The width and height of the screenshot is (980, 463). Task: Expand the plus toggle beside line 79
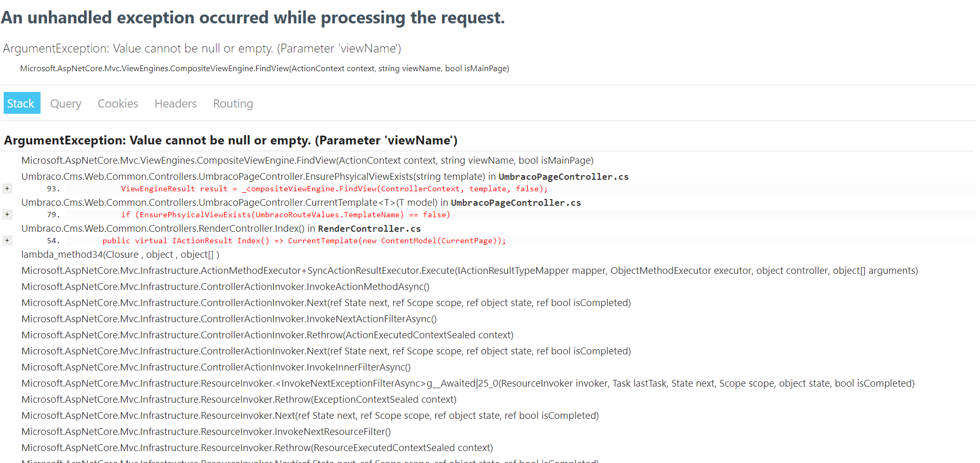pos(7,214)
